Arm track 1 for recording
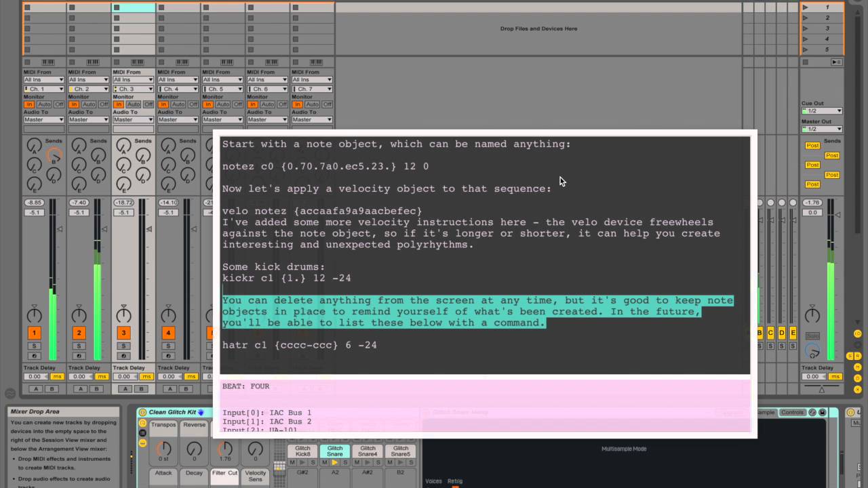This screenshot has width=868, height=488. click(34, 356)
